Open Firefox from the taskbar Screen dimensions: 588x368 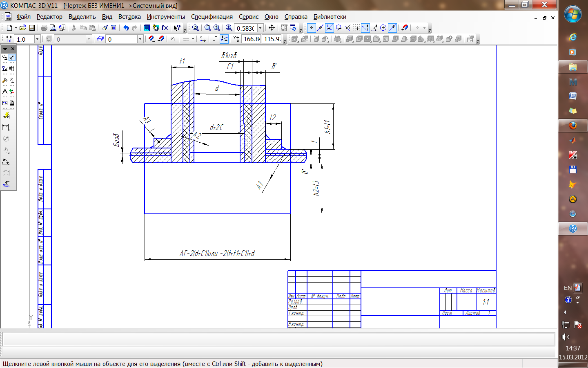click(x=572, y=126)
